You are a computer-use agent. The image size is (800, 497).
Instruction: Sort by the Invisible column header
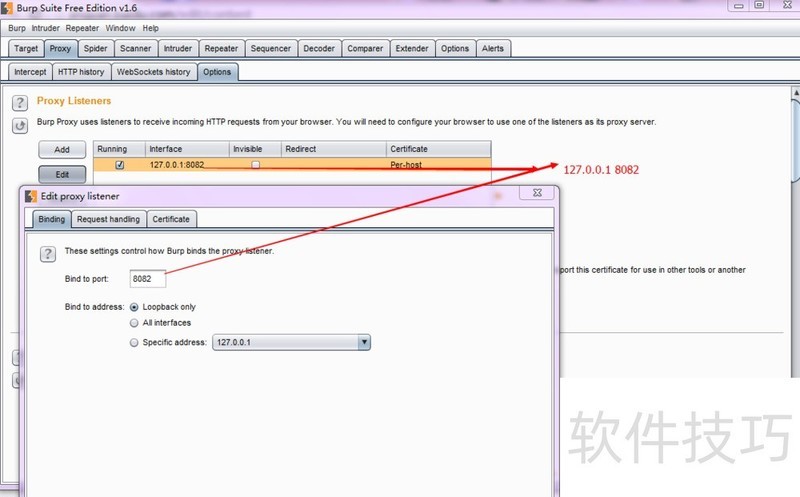tap(255, 149)
